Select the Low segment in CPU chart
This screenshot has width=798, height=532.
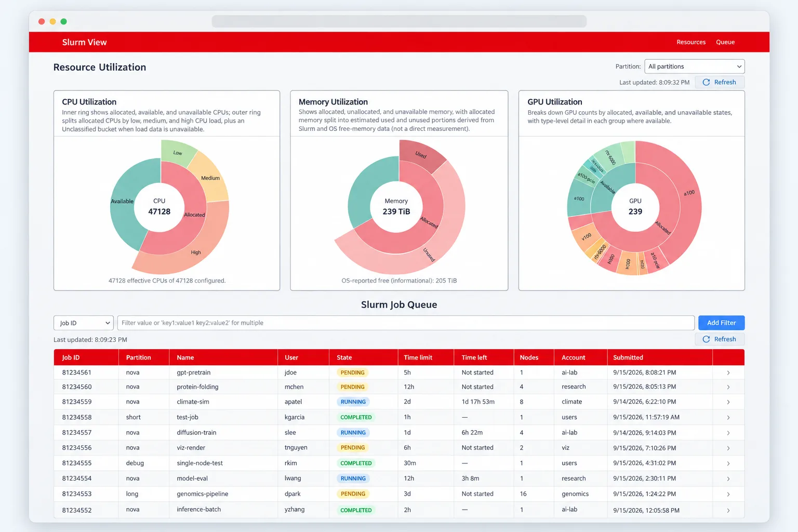tap(177, 152)
